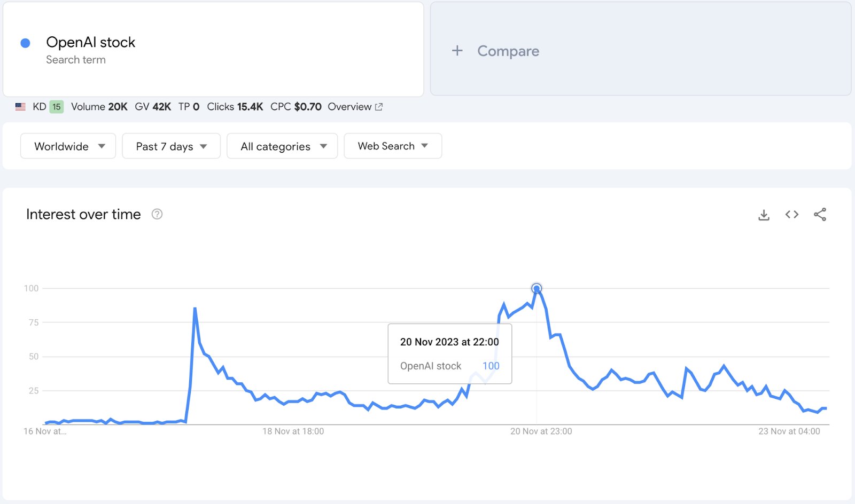855x504 pixels.
Task: Open the Interest over time help tooltip icon
Action: [x=156, y=214]
